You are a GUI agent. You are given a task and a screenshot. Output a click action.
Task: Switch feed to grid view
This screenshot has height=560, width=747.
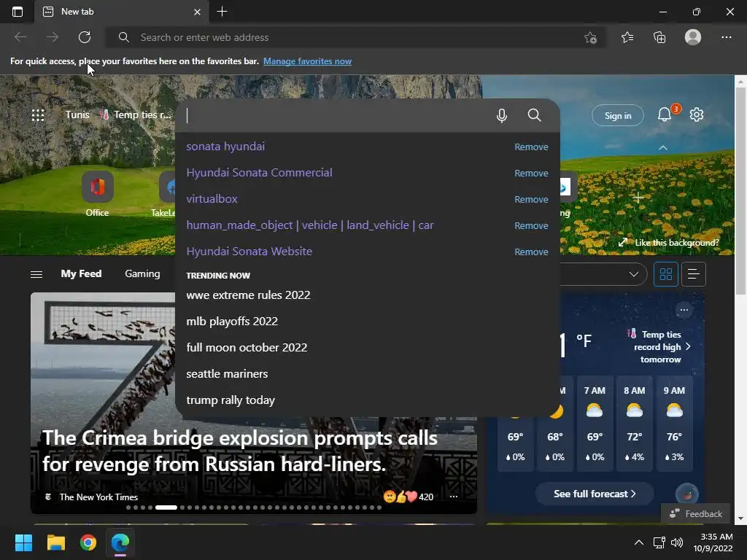(666, 274)
